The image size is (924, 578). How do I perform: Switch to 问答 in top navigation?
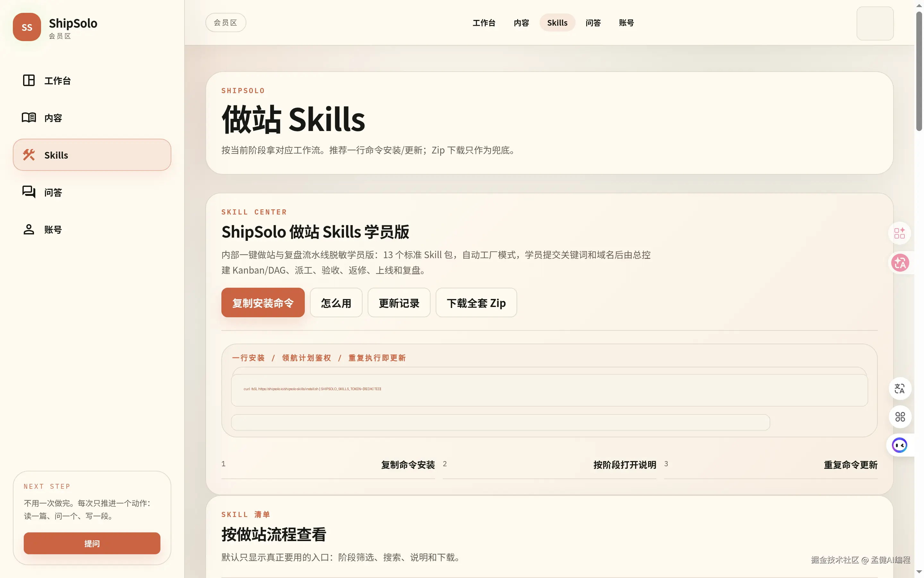tap(593, 23)
